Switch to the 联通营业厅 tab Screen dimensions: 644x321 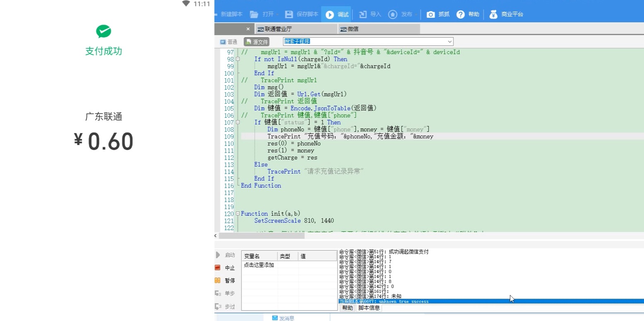296,29
